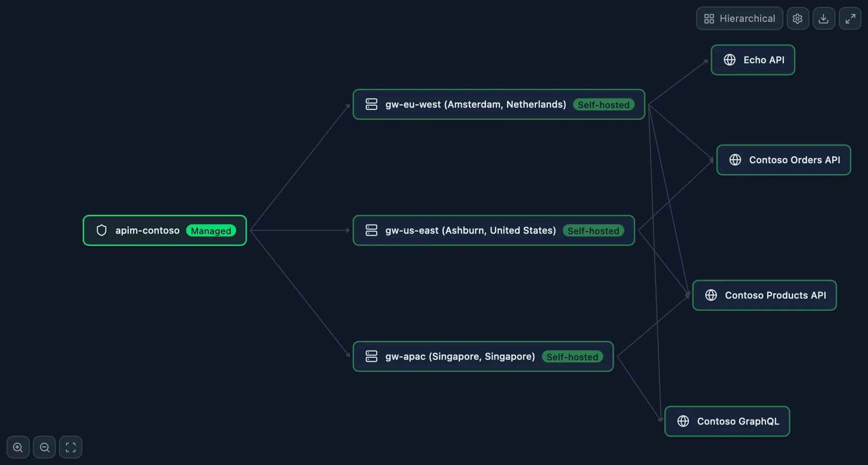Click the download export icon
This screenshot has width=868, height=465.
click(x=824, y=18)
